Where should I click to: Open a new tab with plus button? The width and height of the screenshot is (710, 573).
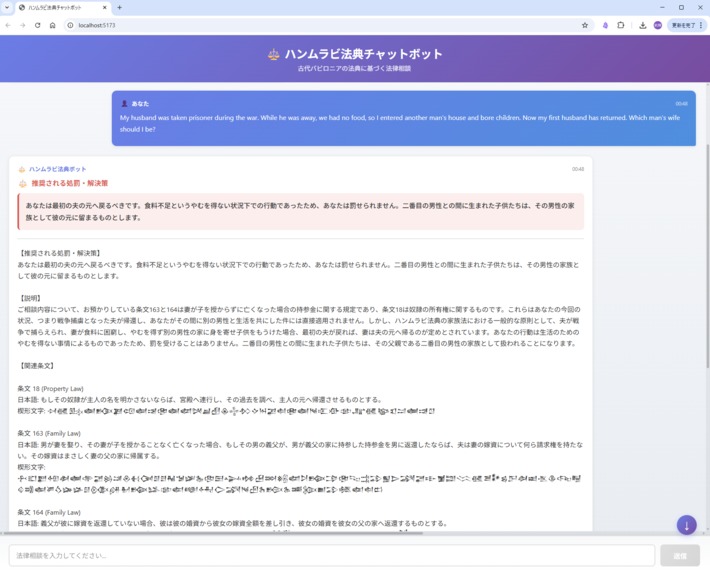pyautogui.click(x=120, y=8)
